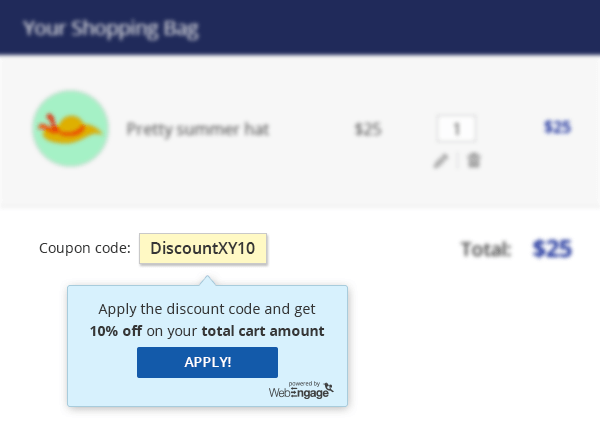The width and height of the screenshot is (600, 434).
Task: Select the DiscountXY10 coupon code box
Action: coord(203,248)
